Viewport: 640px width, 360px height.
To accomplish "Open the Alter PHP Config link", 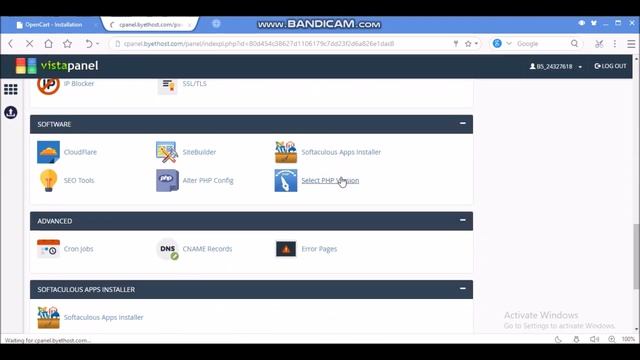I will click(208, 180).
